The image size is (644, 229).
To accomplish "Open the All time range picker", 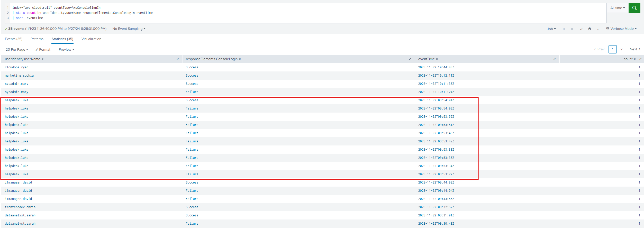I will tap(618, 8).
